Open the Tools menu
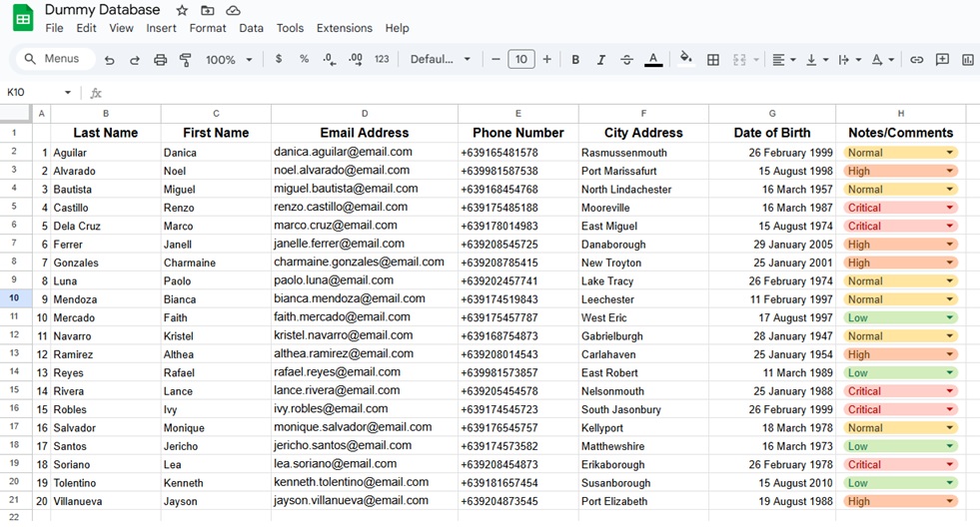The height and width of the screenshot is (529, 980). tap(290, 28)
